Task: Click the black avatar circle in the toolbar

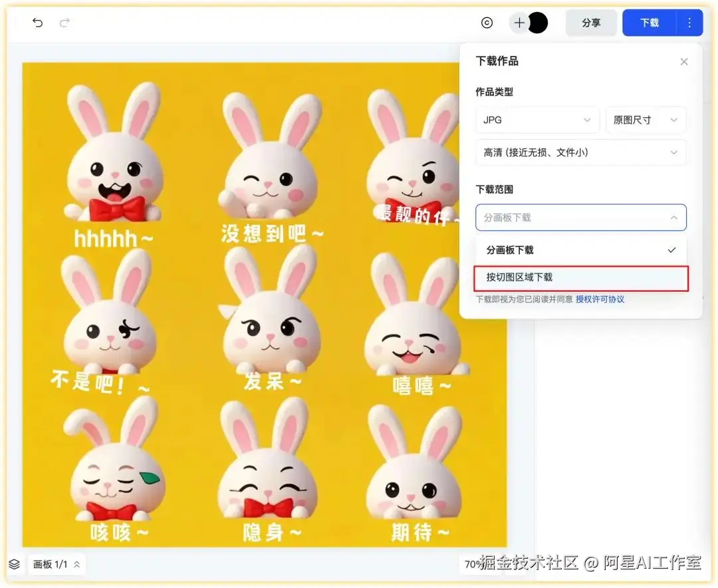Action: pos(538,22)
